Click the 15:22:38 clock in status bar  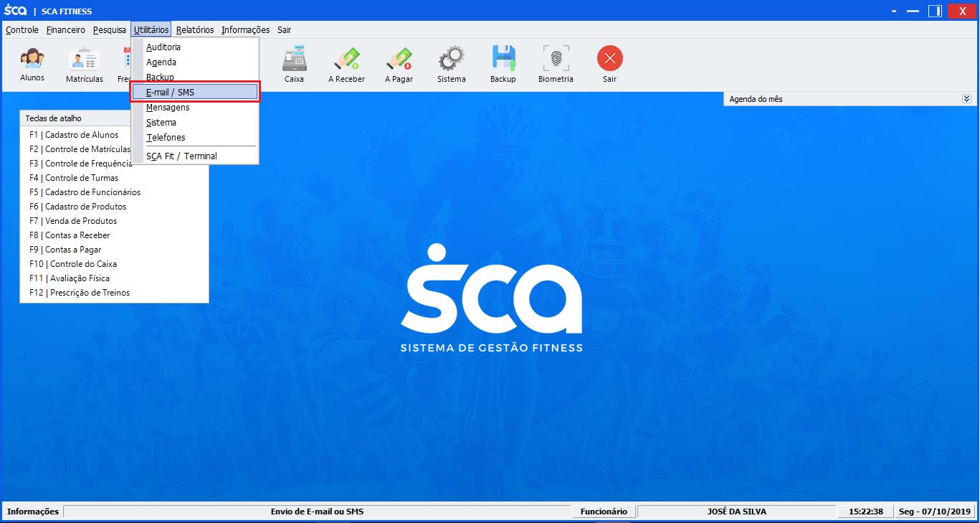click(x=866, y=512)
